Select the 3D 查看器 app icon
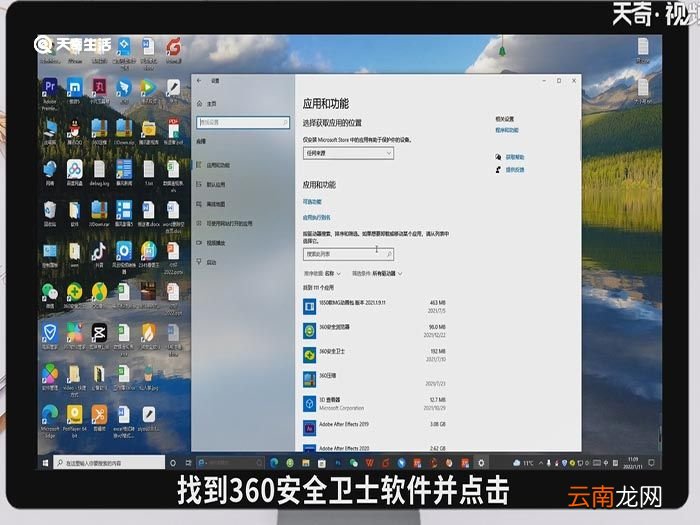Image resolution: width=700 pixels, height=525 pixels. [309, 404]
